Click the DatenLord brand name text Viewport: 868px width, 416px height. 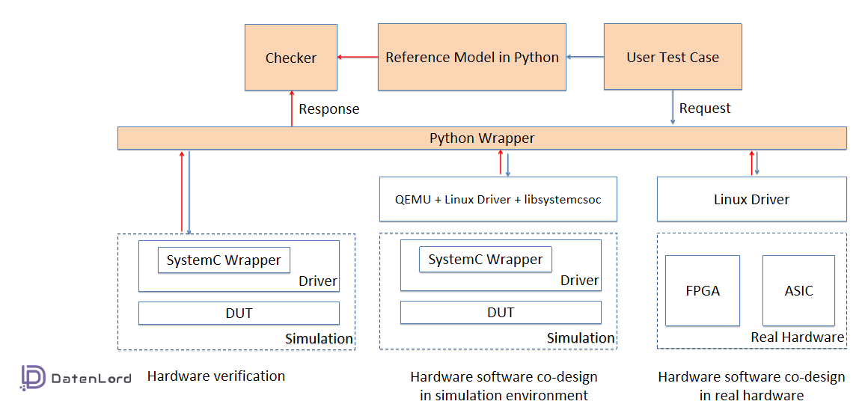click(x=91, y=379)
